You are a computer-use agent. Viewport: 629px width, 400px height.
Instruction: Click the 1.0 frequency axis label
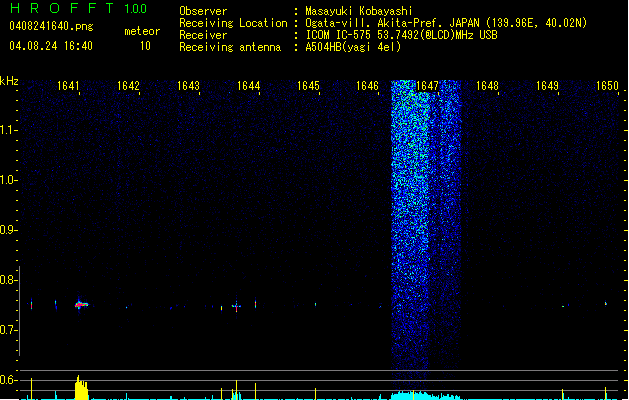[x=7, y=180]
